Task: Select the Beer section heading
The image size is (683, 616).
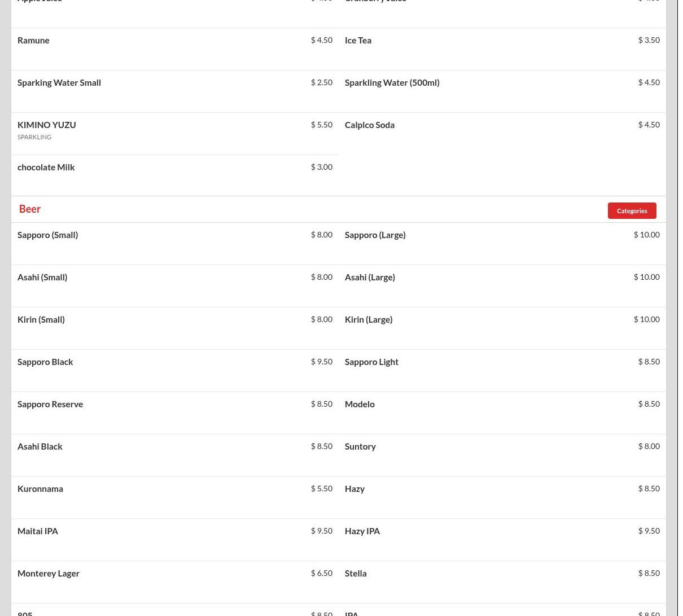Action: pos(30,209)
